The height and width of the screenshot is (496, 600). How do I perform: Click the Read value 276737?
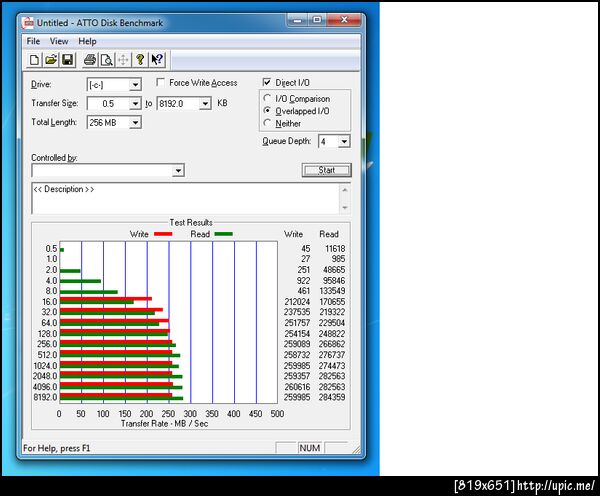click(x=332, y=355)
